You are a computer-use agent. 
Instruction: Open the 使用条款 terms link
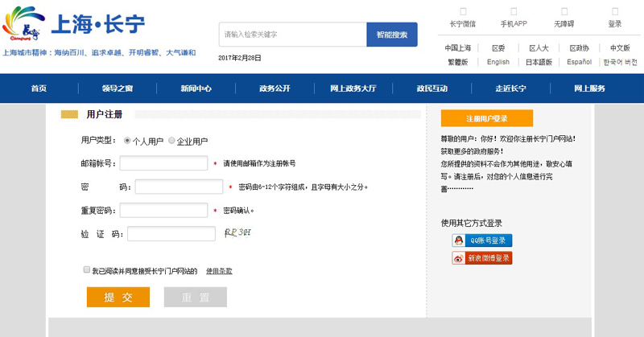click(x=219, y=271)
